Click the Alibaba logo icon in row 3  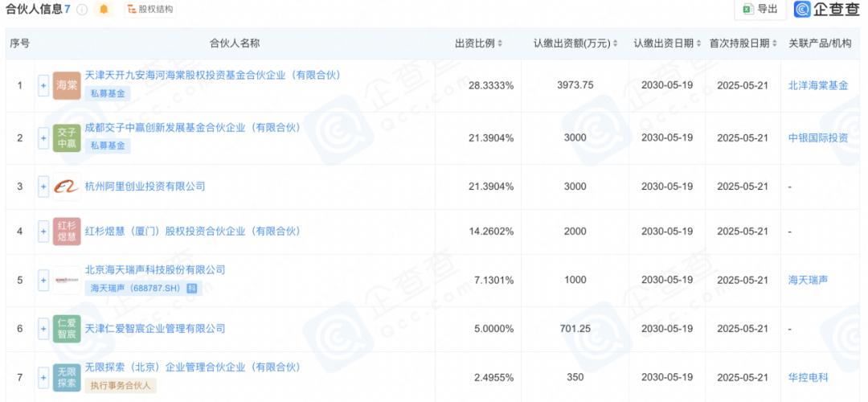[x=67, y=187]
